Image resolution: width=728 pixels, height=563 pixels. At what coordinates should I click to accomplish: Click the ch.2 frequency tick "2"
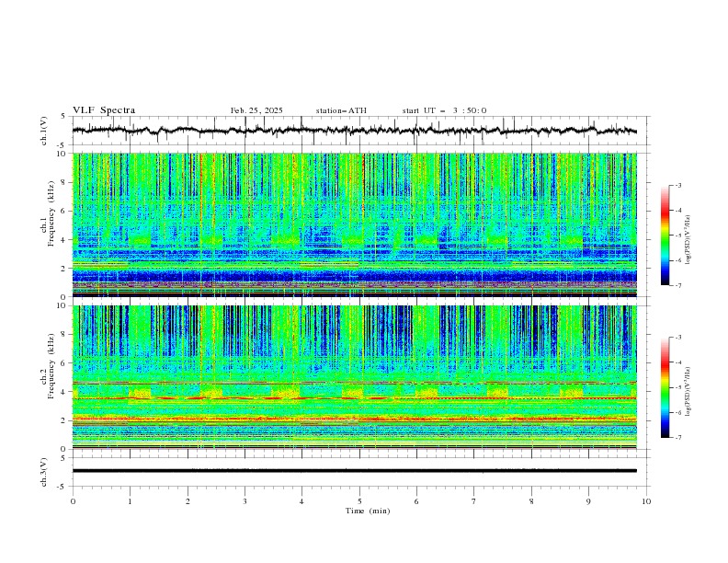(x=65, y=420)
